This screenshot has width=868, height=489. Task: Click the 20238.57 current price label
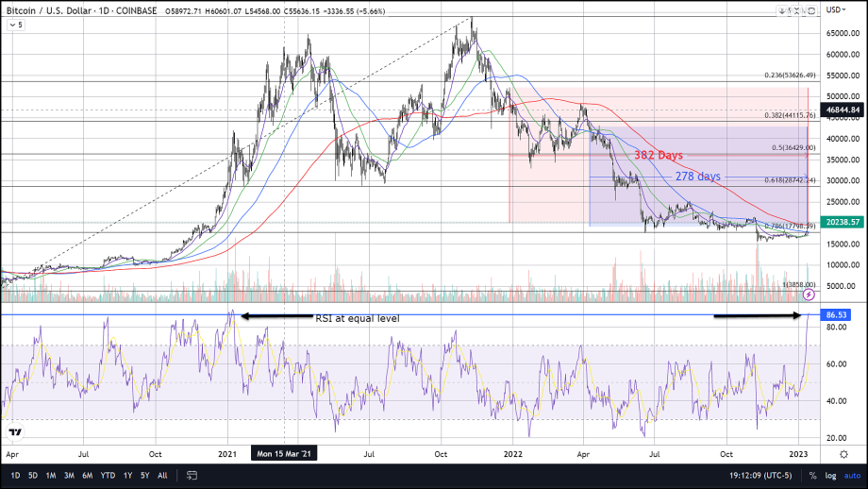(x=842, y=222)
